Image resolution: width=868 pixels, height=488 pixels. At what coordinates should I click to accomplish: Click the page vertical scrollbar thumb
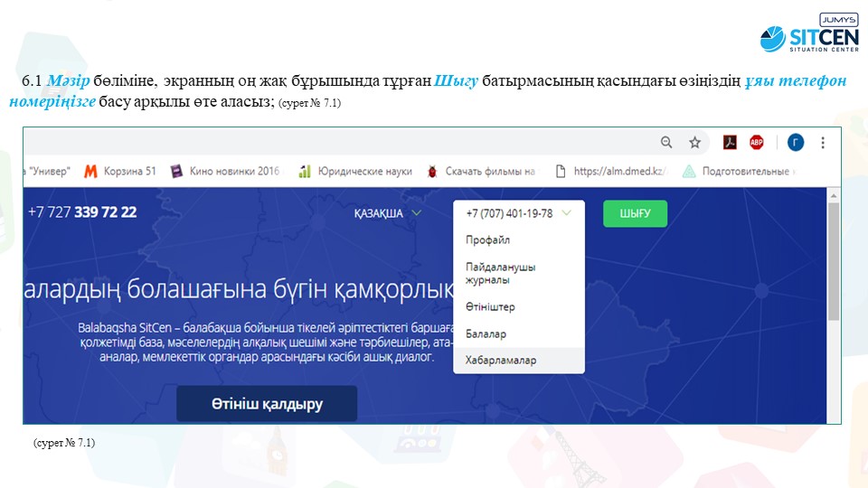833,262
